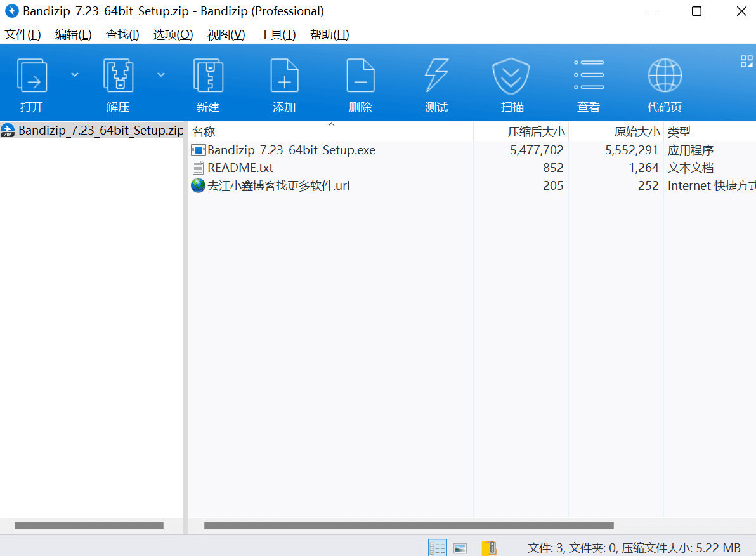Image resolution: width=756 pixels, height=556 pixels.
Task: Sort by the 类型 column header
Action: pos(679,132)
